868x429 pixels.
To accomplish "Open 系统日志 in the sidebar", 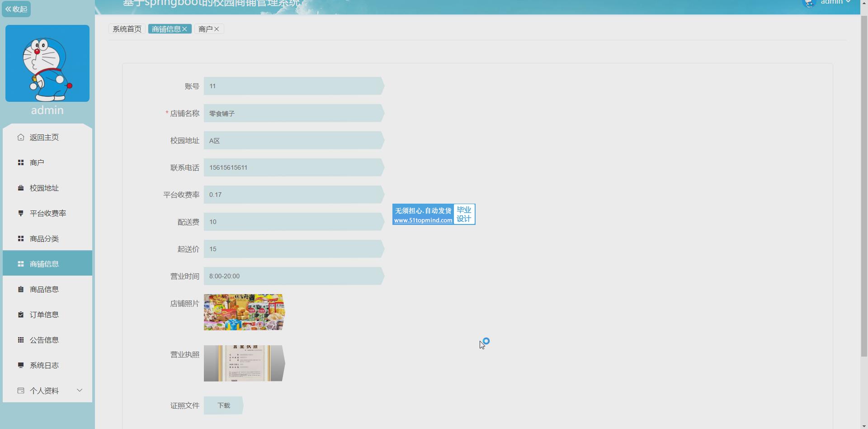I will click(47, 365).
